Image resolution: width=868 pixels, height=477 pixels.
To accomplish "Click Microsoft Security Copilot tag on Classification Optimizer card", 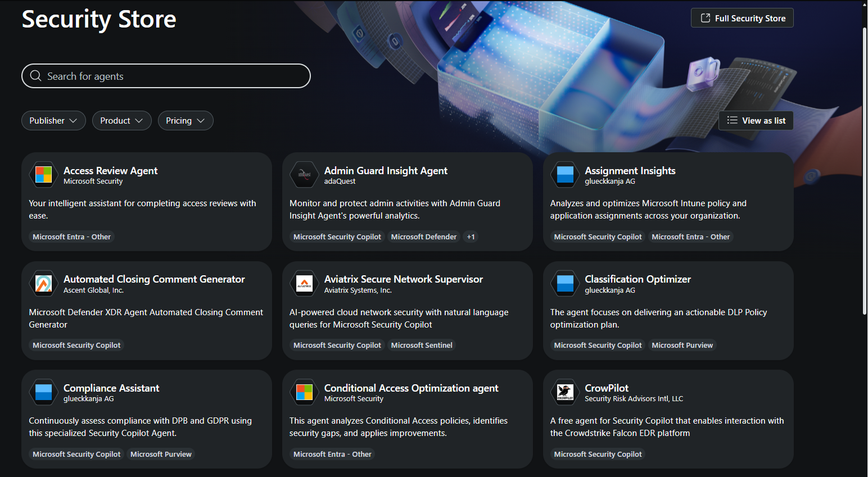I will pos(598,346).
